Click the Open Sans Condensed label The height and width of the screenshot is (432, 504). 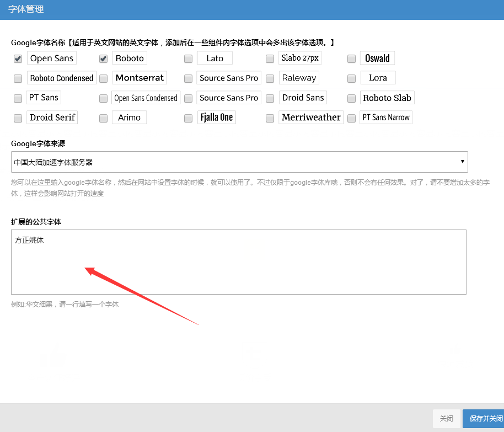pos(146,98)
